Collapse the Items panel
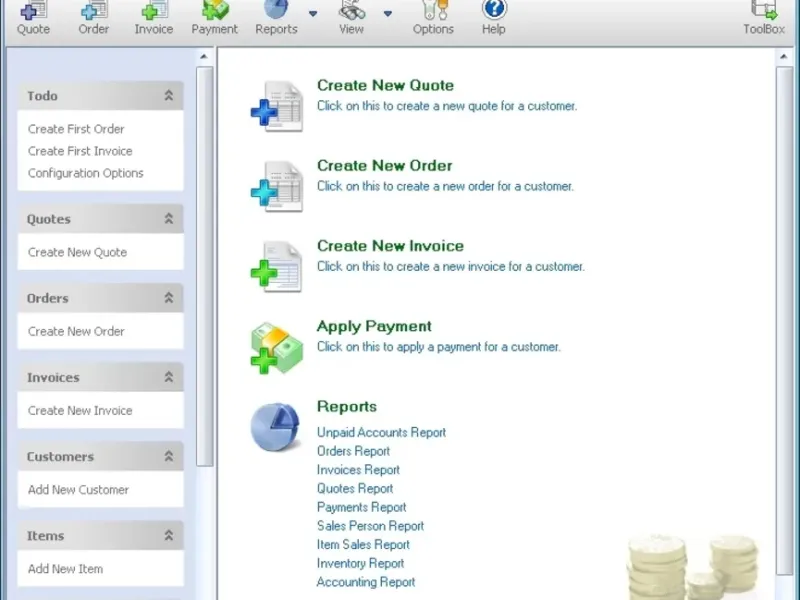800x600 pixels. pos(168,535)
